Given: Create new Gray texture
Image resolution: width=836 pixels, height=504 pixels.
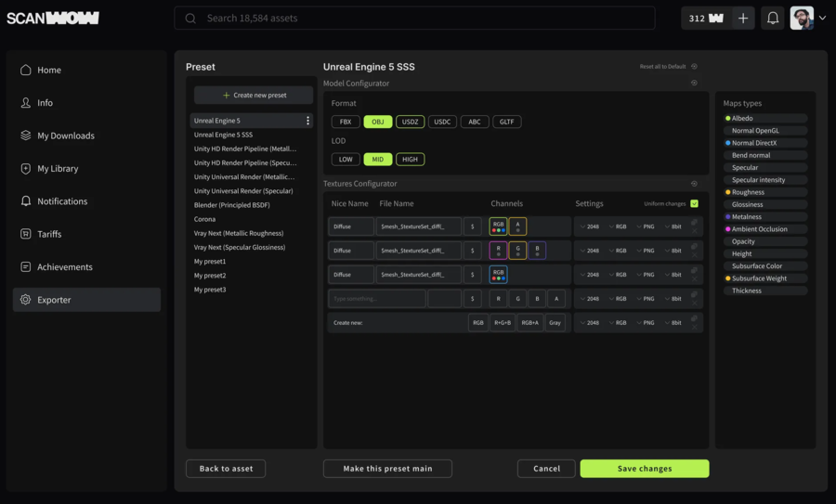Looking at the screenshot, I should [x=555, y=322].
